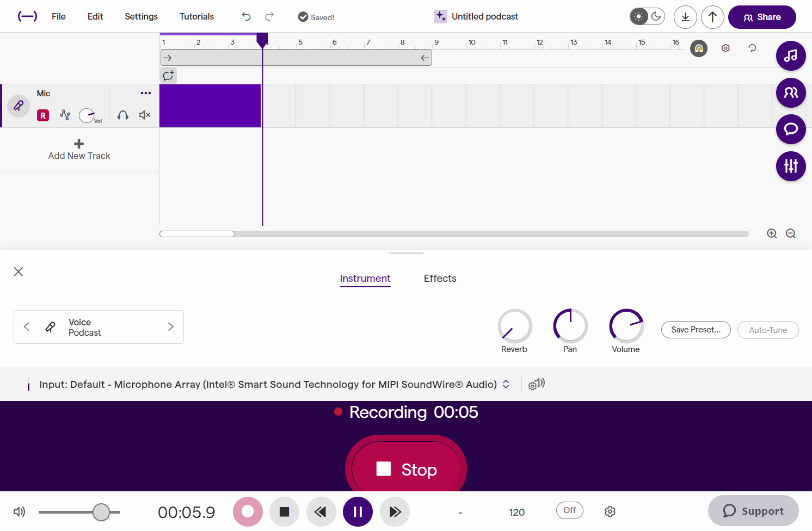The height and width of the screenshot is (531, 812).
Task: Open the Settings menu
Action: click(x=141, y=16)
